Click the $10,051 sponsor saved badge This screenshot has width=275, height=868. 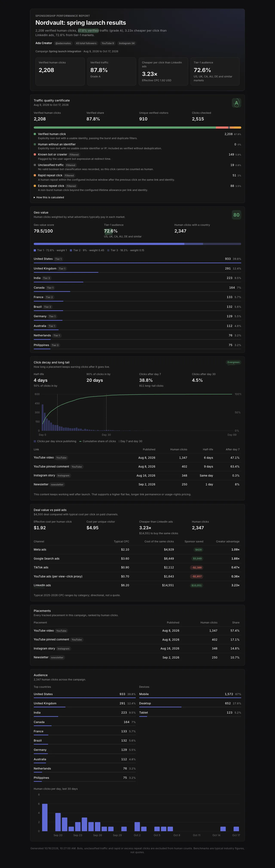tap(197, 585)
